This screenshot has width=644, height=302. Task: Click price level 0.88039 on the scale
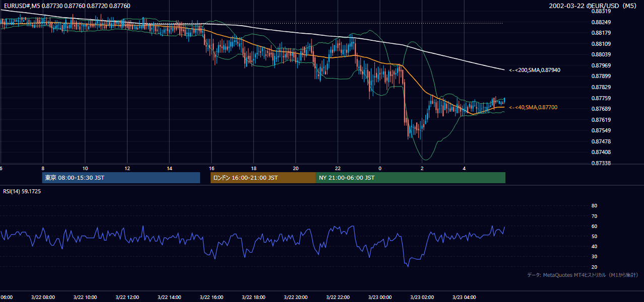601,54
